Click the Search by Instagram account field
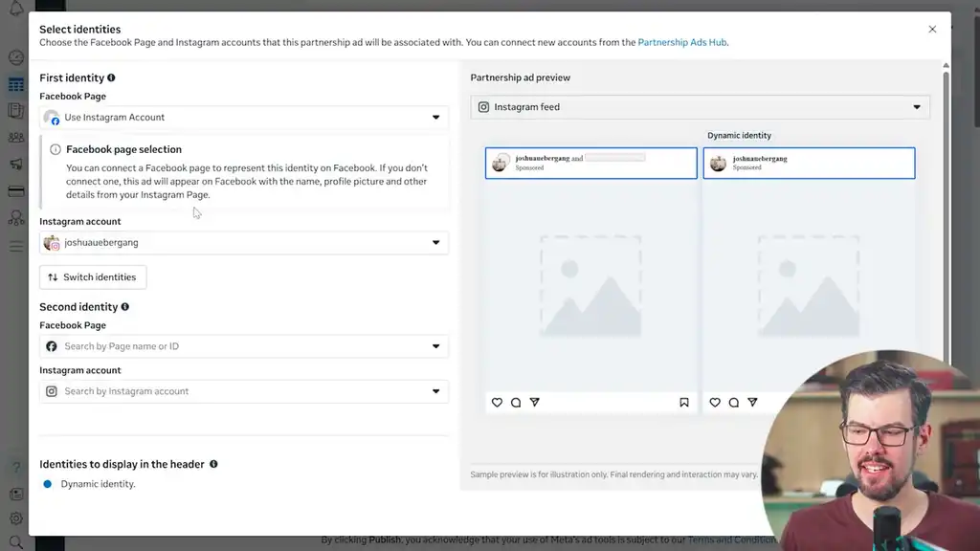This screenshot has width=980, height=551. click(245, 390)
